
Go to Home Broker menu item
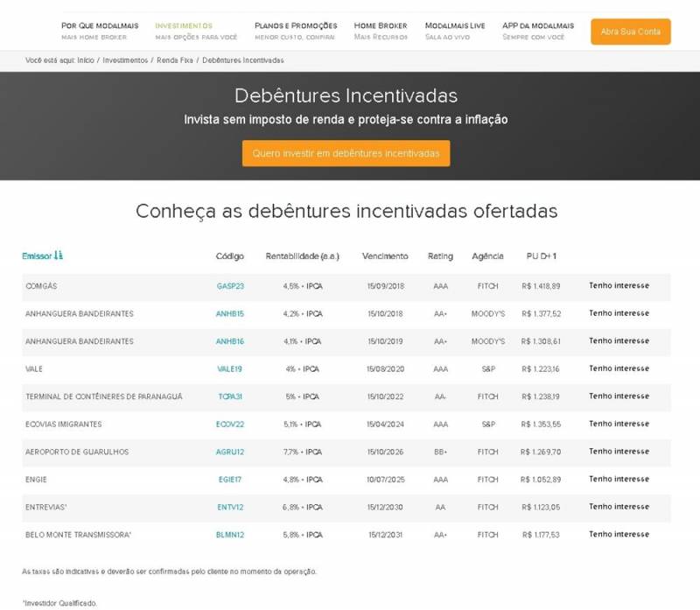coord(381,31)
